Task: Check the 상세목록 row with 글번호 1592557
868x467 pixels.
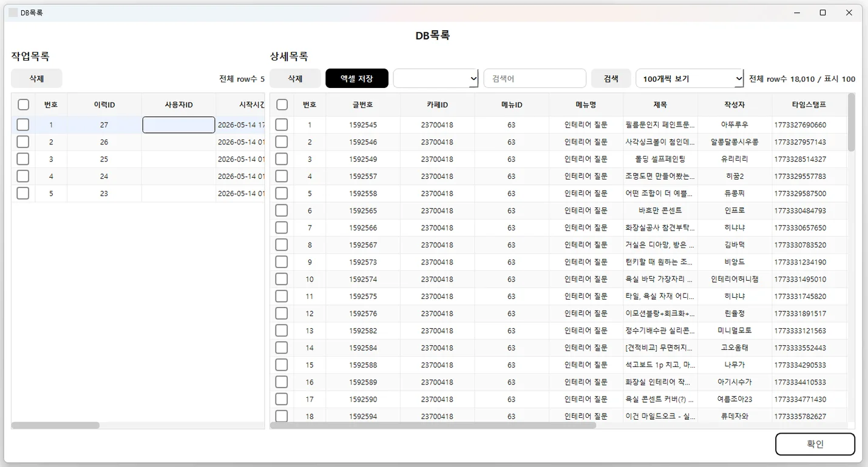Action: click(x=282, y=176)
